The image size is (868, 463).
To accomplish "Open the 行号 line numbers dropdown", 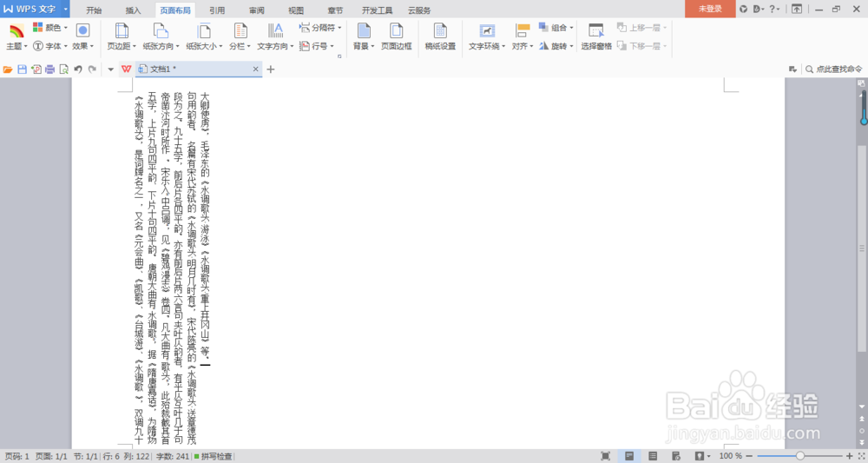I will click(317, 46).
